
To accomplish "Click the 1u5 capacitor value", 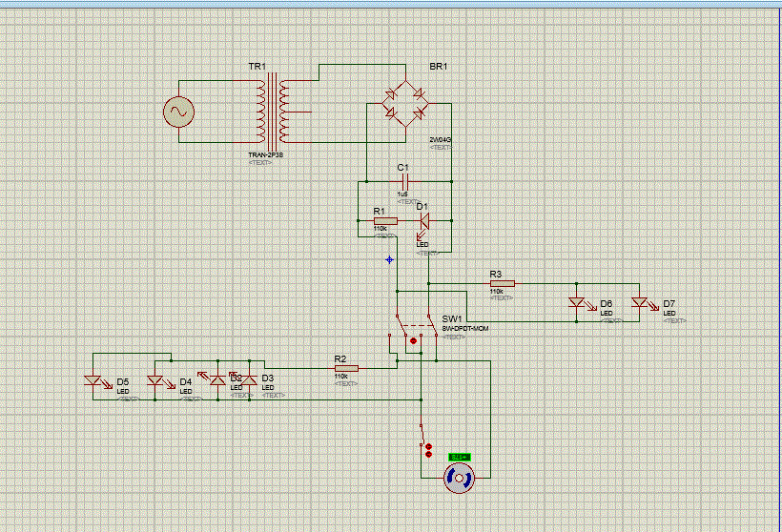I will [402, 194].
